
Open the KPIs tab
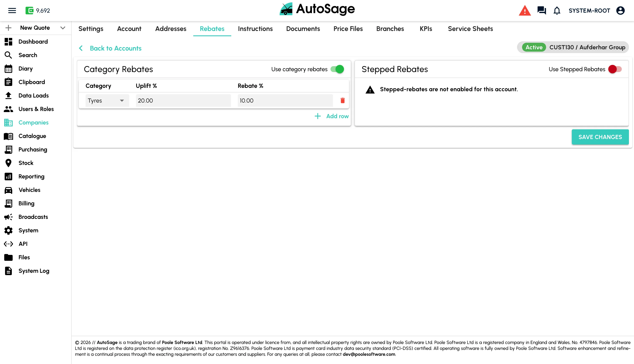426,29
